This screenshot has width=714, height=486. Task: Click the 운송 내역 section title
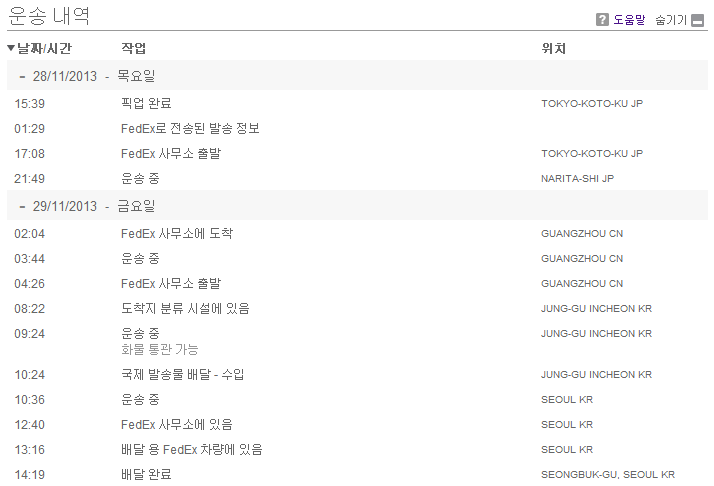point(49,16)
